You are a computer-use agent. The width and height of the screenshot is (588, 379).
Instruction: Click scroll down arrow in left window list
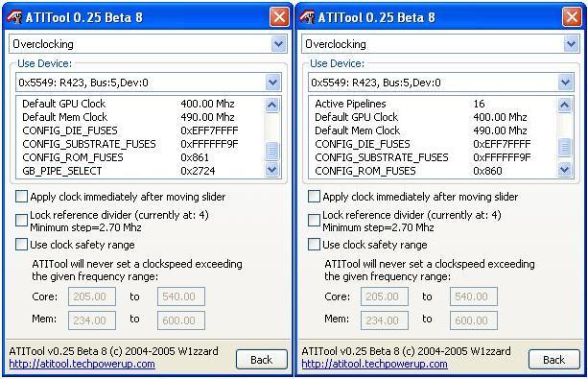[x=271, y=169]
